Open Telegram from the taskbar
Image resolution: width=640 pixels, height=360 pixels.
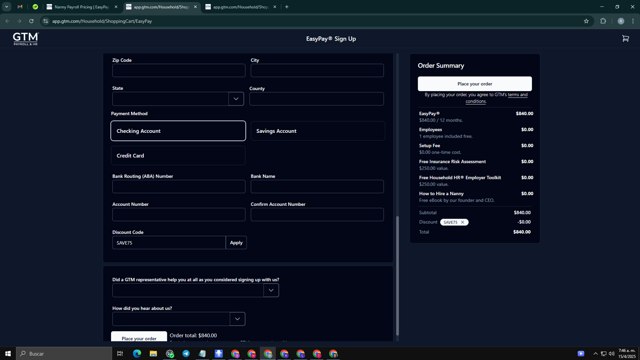[x=186, y=353]
